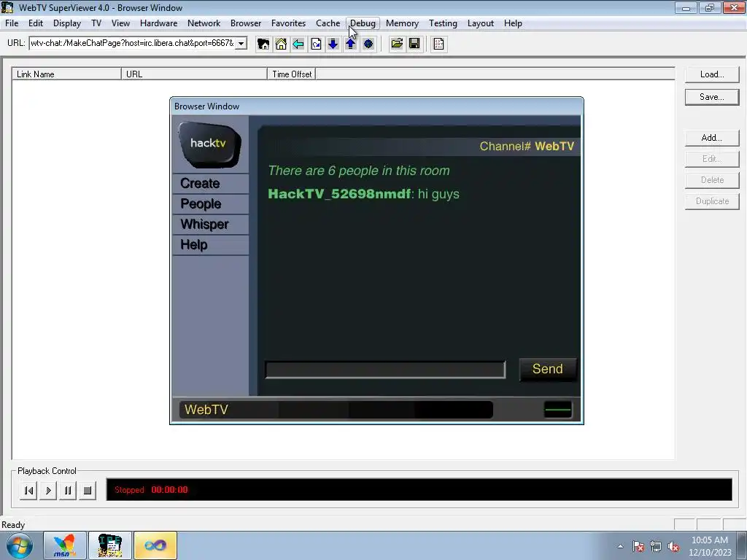Viewport: 747px width, 560px height.
Task: Go back with cyan left arrow
Action: [x=298, y=44]
